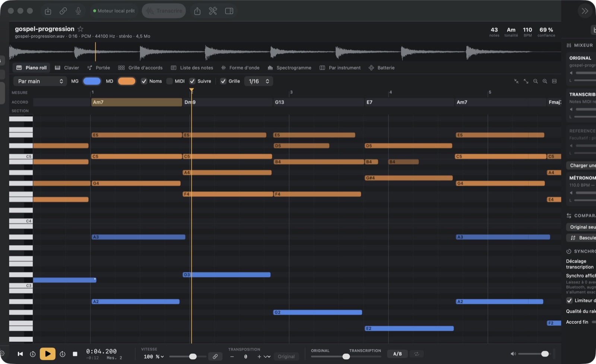
Task: Toggle the Suivre checkbox
Action: click(192, 81)
